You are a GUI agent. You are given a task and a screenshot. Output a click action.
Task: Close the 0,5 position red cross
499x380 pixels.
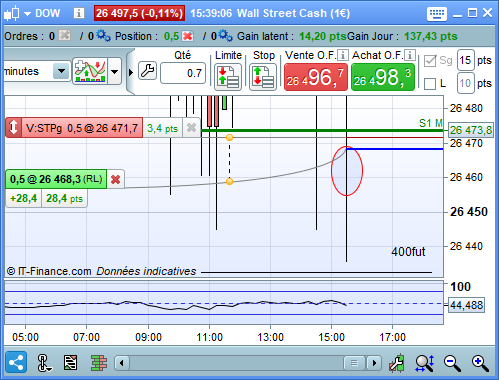188,36
